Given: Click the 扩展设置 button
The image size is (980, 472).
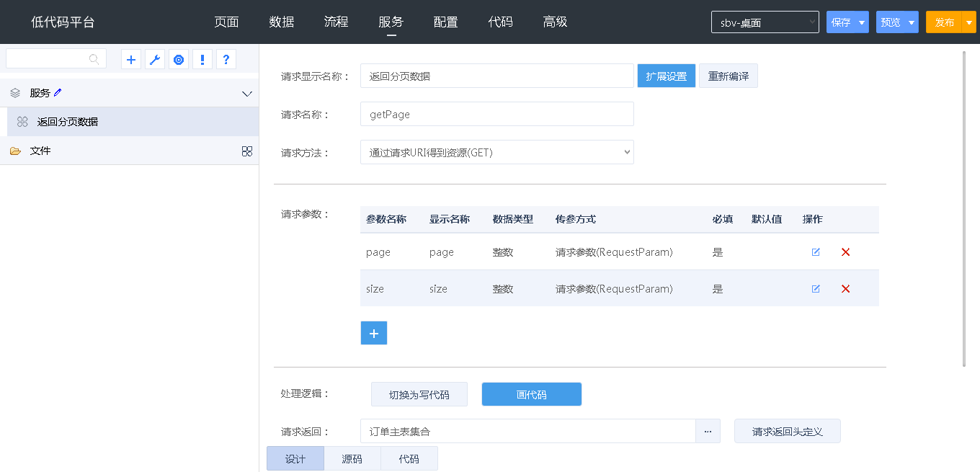Looking at the screenshot, I should pos(666,76).
